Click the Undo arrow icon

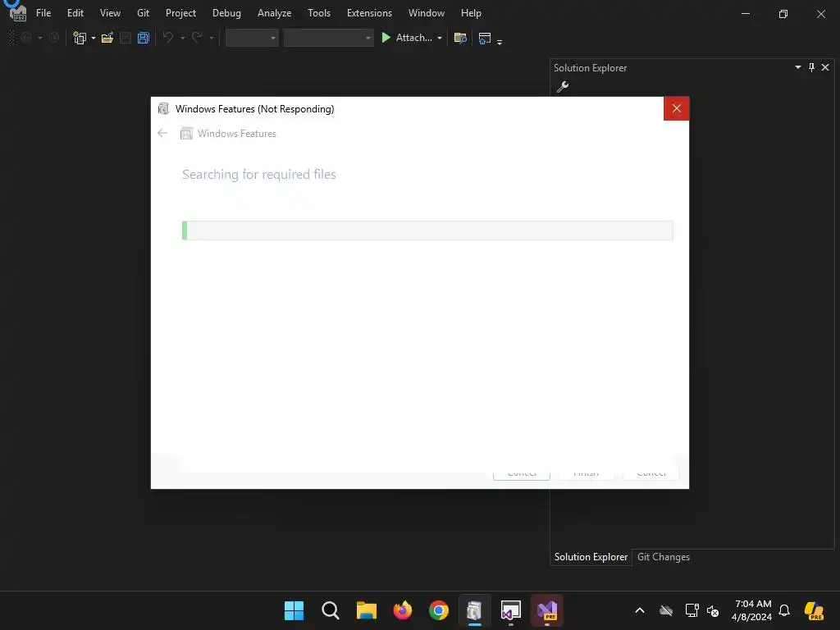tap(168, 38)
